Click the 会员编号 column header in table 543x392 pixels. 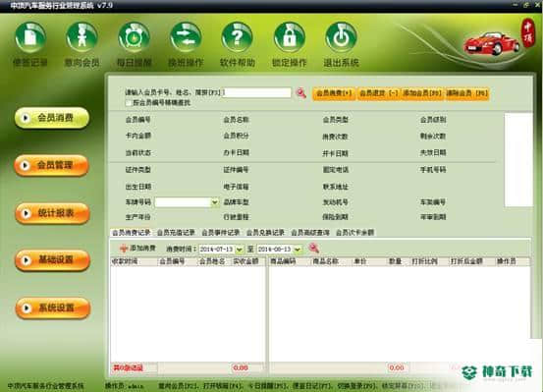[x=178, y=261]
